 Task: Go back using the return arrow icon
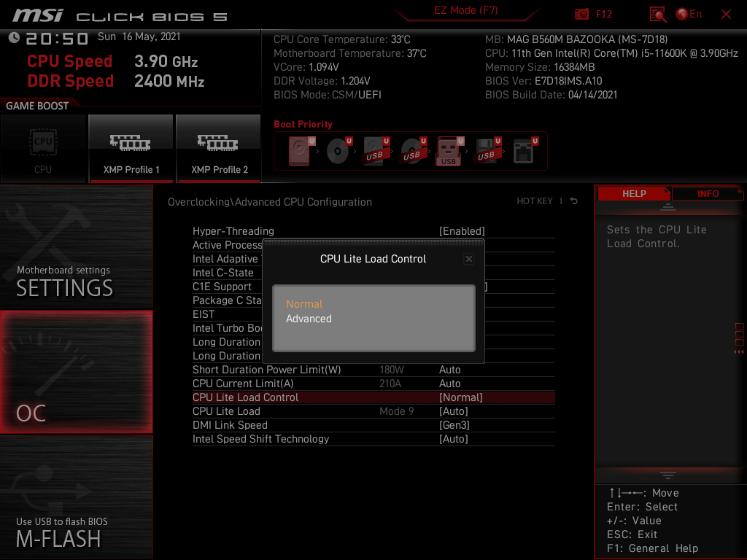[574, 201]
